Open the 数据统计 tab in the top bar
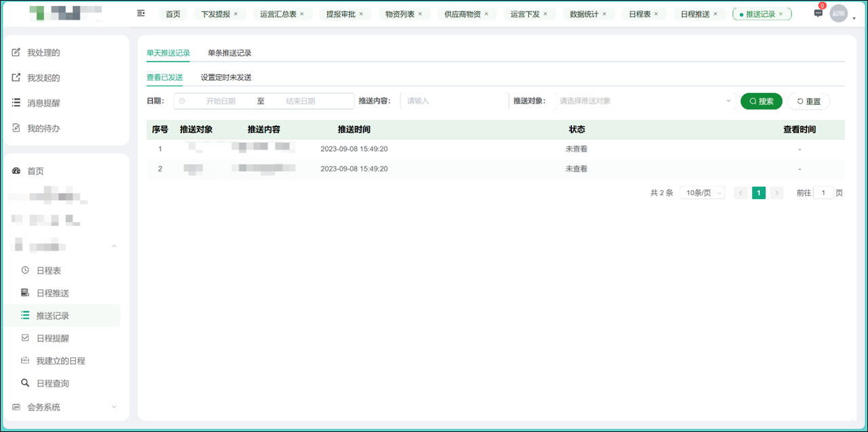The height and width of the screenshot is (432, 868). tap(584, 13)
